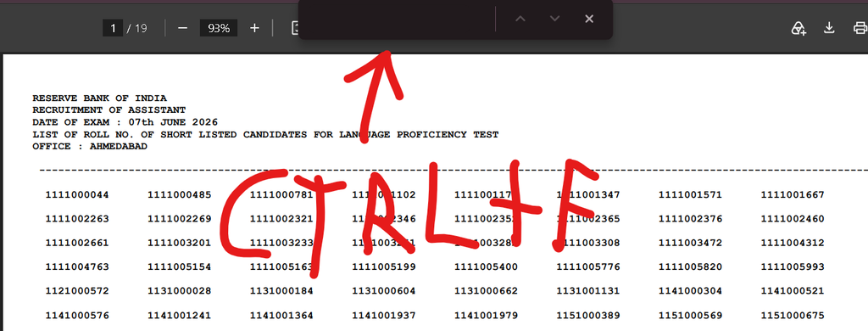Click roll number 1151000675
The height and width of the screenshot is (331, 868).
point(793,316)
